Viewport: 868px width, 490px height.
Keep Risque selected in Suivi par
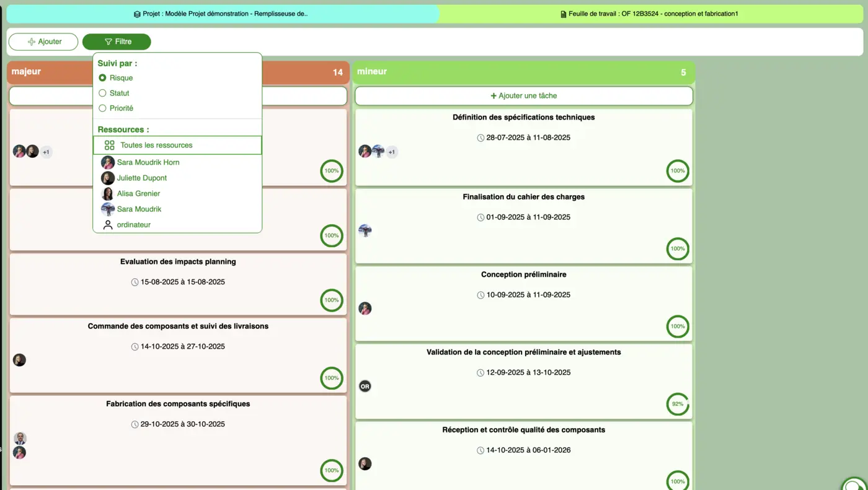click(x=102, y=77)
